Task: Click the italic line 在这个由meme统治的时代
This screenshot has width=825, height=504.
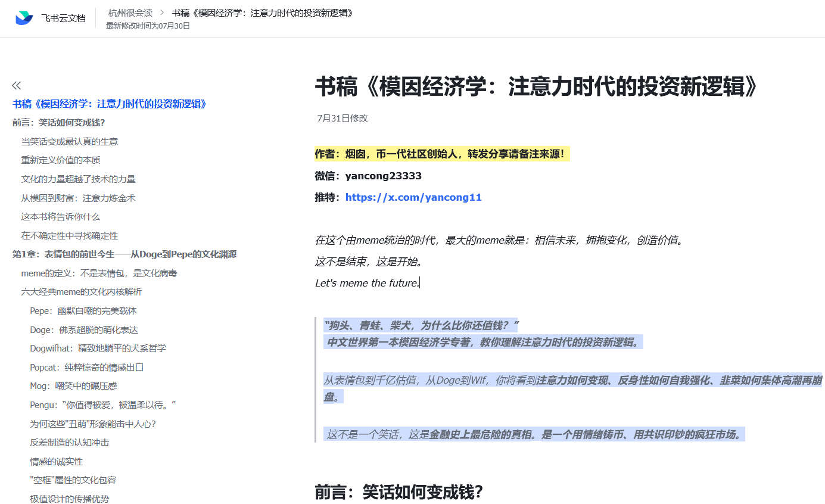Action: click(499, 240)
